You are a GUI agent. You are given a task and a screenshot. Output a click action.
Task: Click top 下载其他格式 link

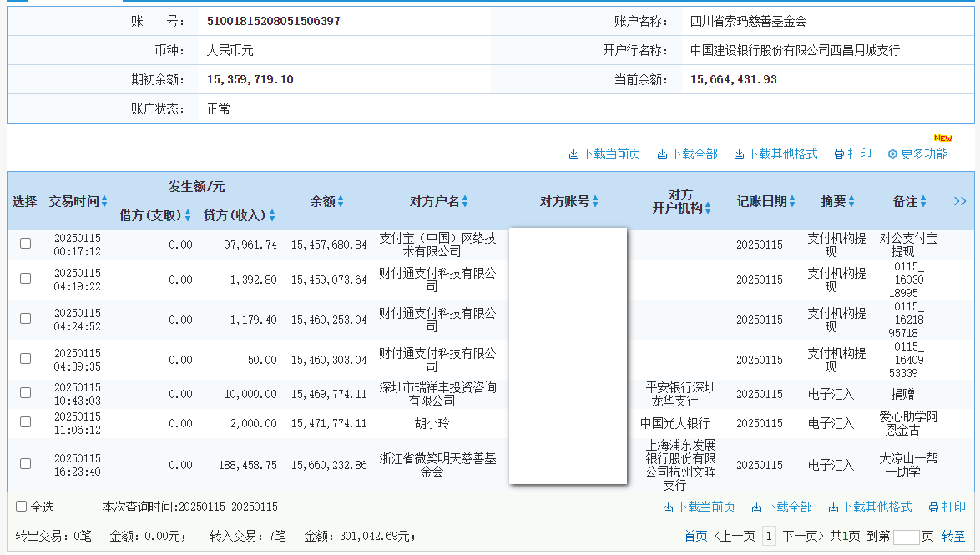click(x=775, y=154)
